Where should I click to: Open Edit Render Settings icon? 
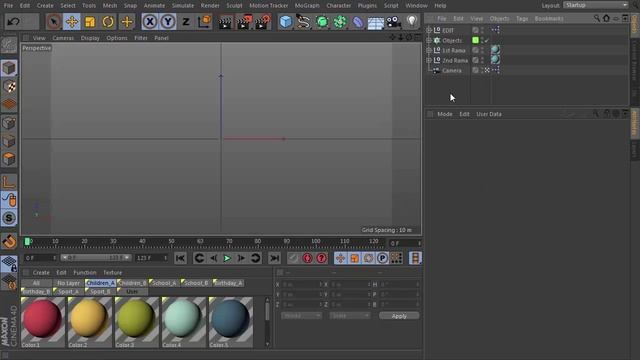(x=262, y=22)
